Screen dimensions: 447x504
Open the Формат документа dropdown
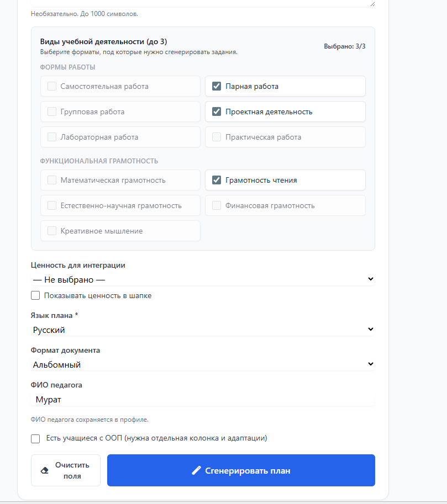pyautogui.click(x=203, y=364)
